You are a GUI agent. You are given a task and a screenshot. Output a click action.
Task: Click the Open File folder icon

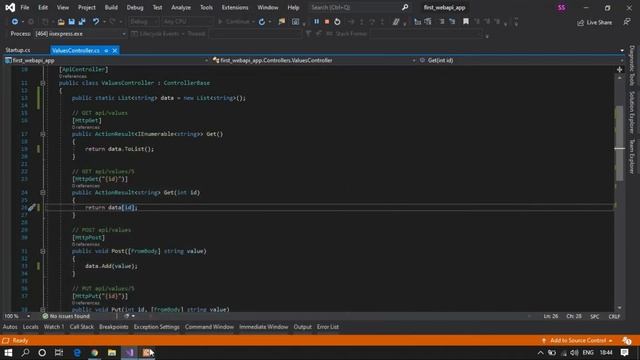pyautogui.click(x=61, y=22)
